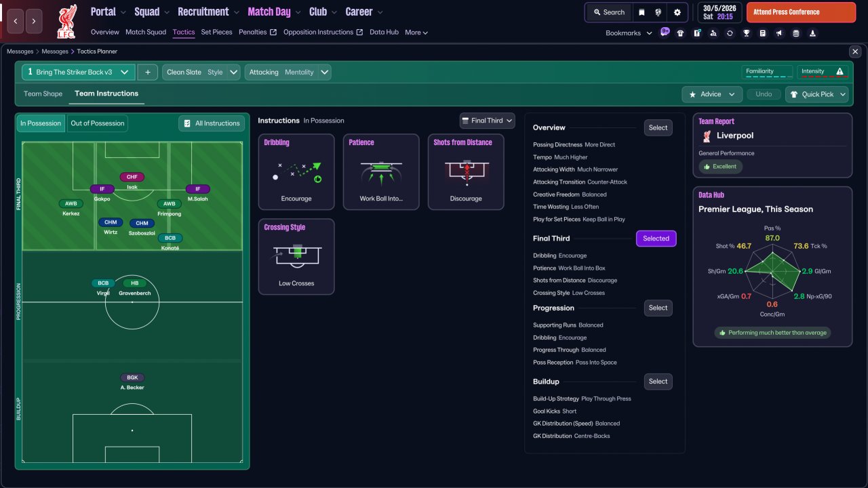The height and width of the screenshot is (488, 868).
Task: Click the Search button
Action: click(x=608, y=12)
